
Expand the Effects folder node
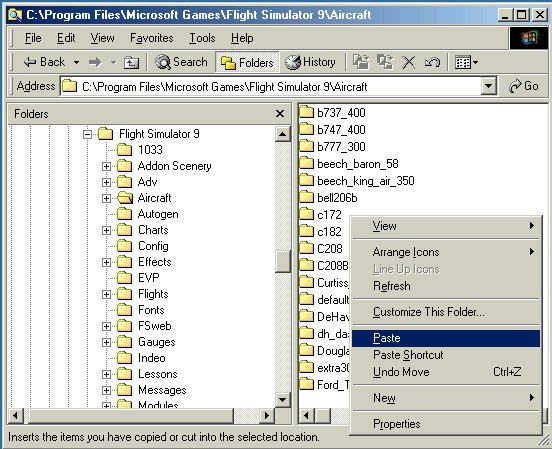pos(106,262)
